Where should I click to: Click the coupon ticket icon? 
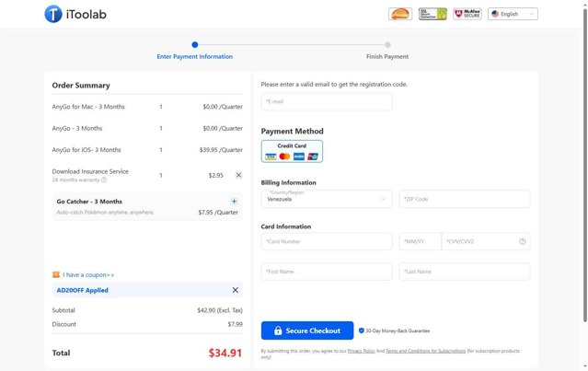click(x=56, y=275)
